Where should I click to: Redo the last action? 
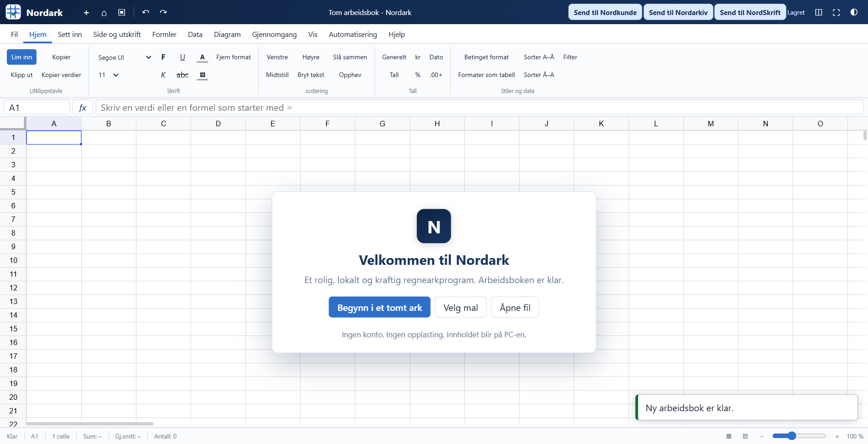coord(163,12)
